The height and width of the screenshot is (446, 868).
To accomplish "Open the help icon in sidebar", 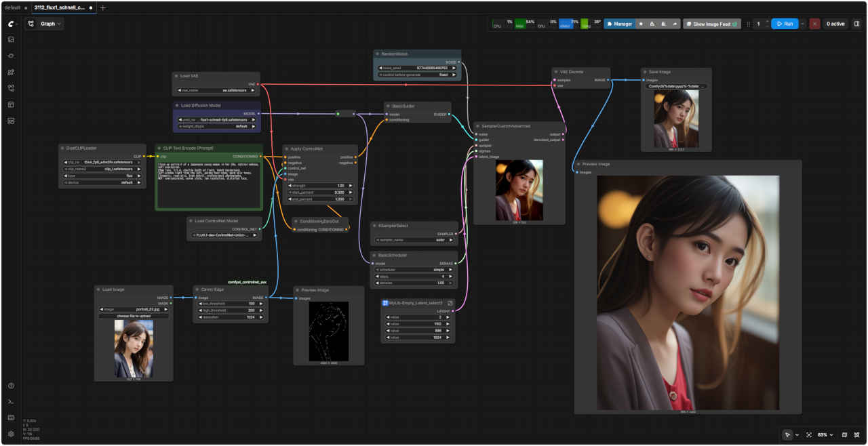I will coord(11,386).
